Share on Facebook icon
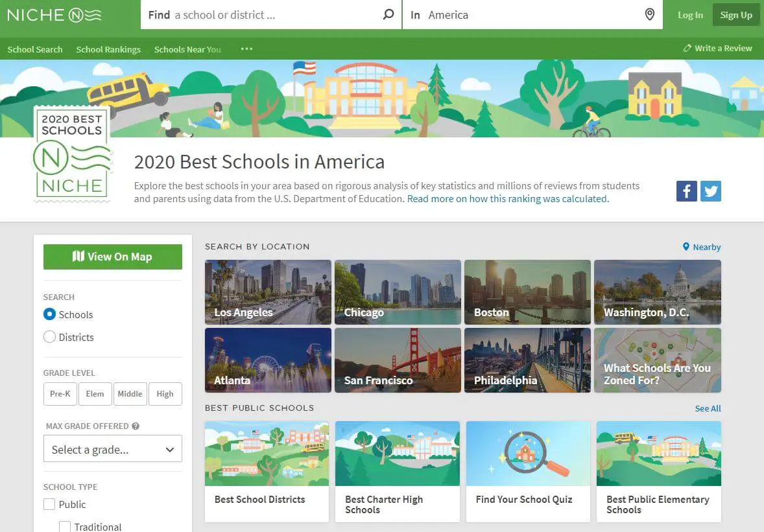 [687, 191]
